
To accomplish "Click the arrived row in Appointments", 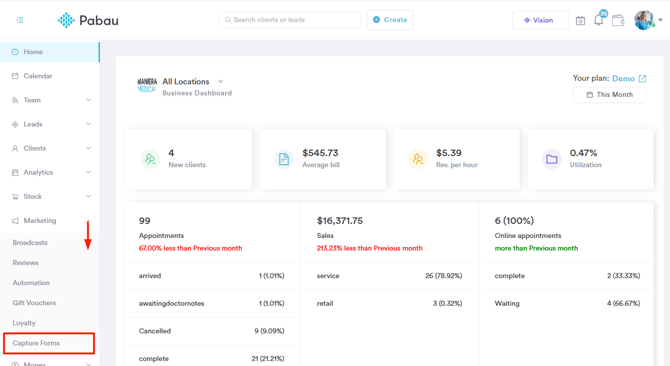I will coord(212,276).
